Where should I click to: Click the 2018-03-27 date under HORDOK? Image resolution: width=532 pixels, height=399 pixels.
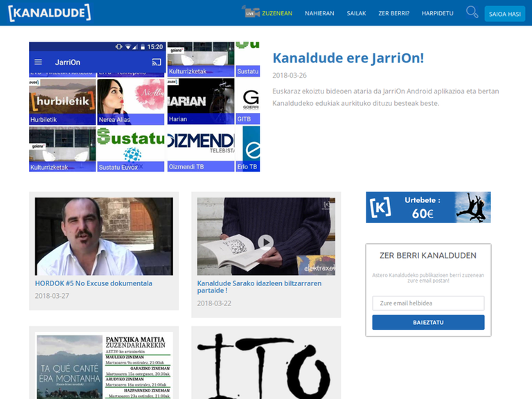[52, 296]
